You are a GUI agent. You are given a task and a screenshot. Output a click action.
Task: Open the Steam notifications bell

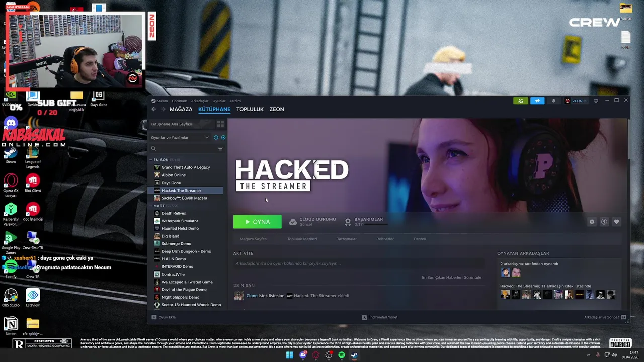554,101
